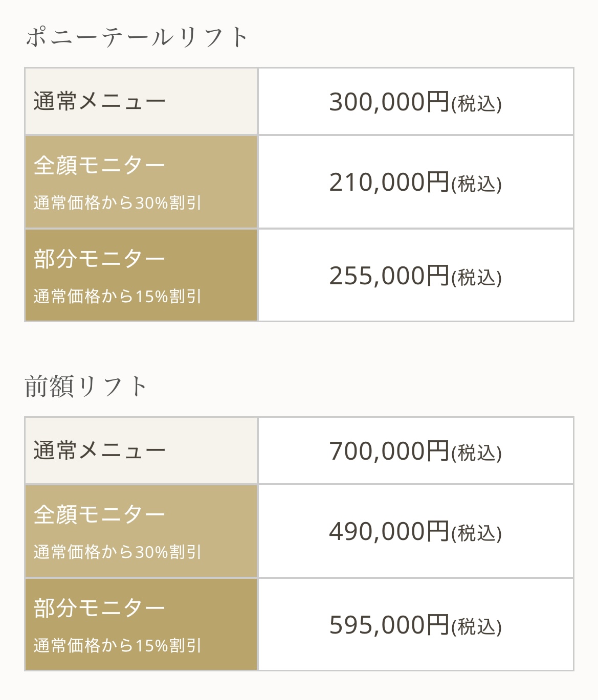Click the 210,000円 price
This screenshot has width=598, height=700.
pos(389,182)
